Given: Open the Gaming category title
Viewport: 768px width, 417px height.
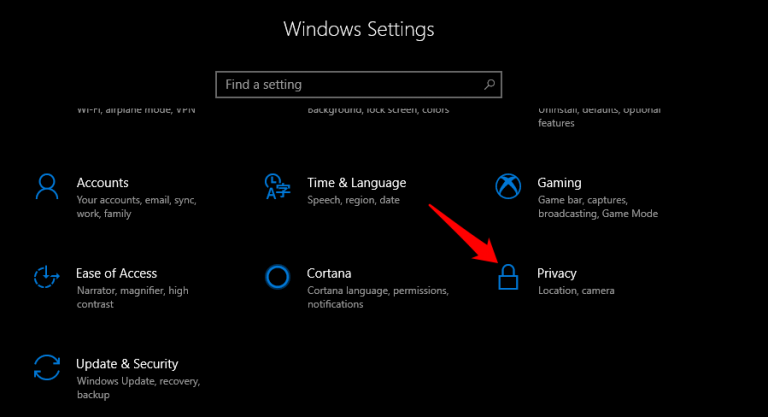Looking at the screenshot, I should click(x=559, y=183).
